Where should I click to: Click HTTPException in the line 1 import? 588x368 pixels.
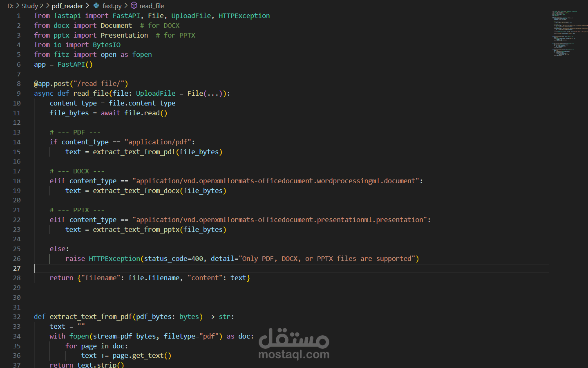[x=244, y=16]
